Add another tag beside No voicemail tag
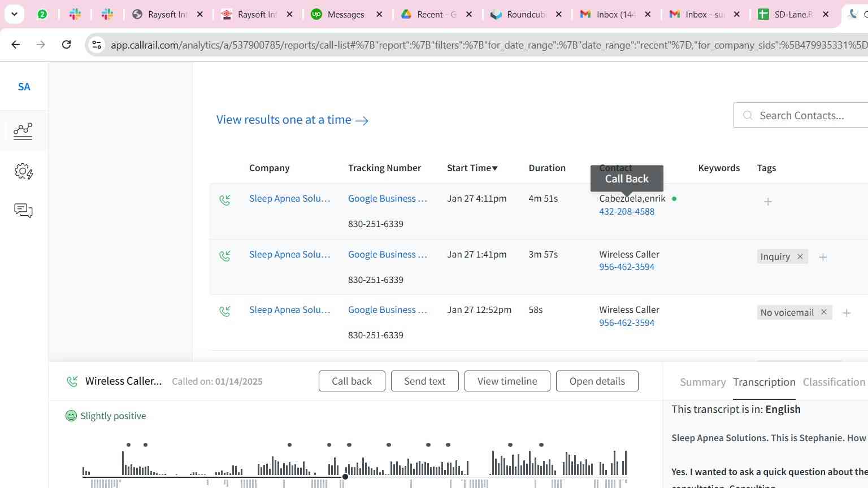This screenshot has width=868, height=488. click(x=847, y=313)
